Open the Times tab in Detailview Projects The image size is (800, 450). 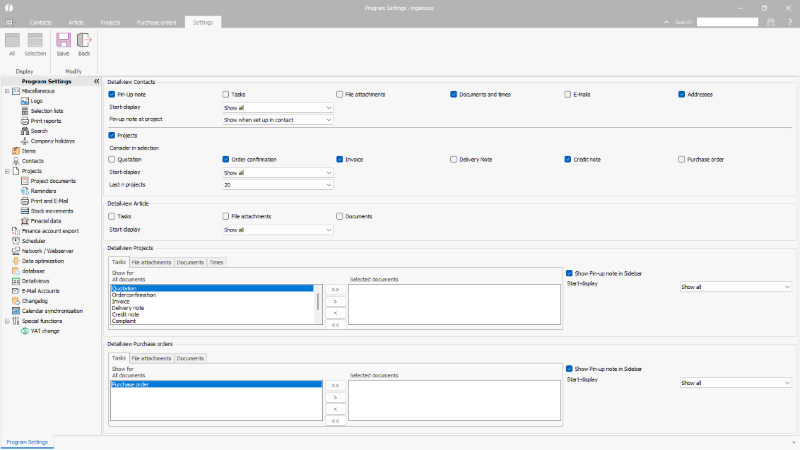click(216, 262)
